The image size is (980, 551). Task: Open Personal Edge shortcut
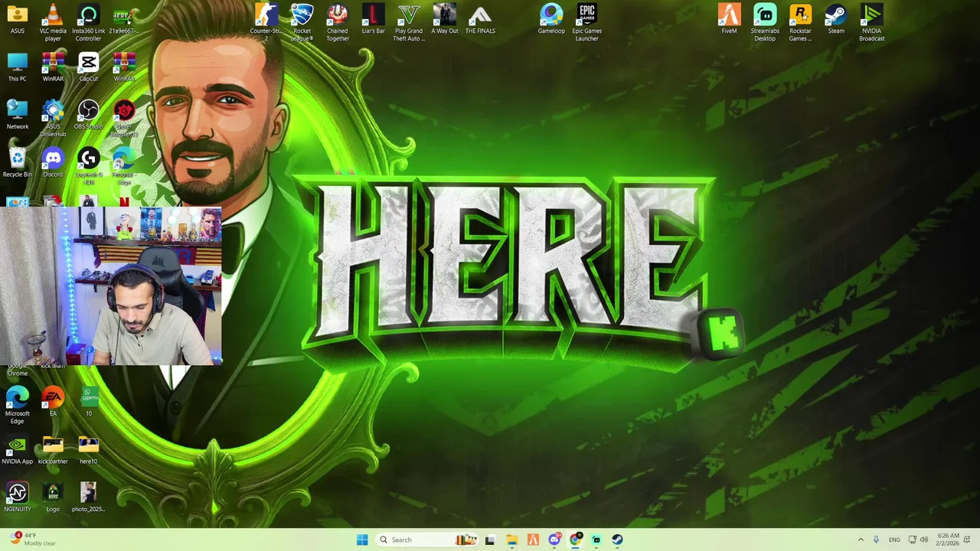(123, 166)
